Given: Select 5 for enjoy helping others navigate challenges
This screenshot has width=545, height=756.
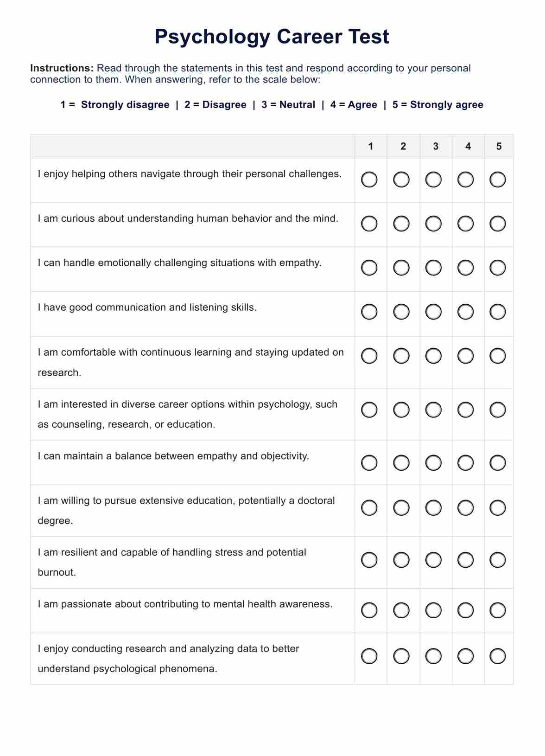Looking at the screenshot, I should point(497,179).
